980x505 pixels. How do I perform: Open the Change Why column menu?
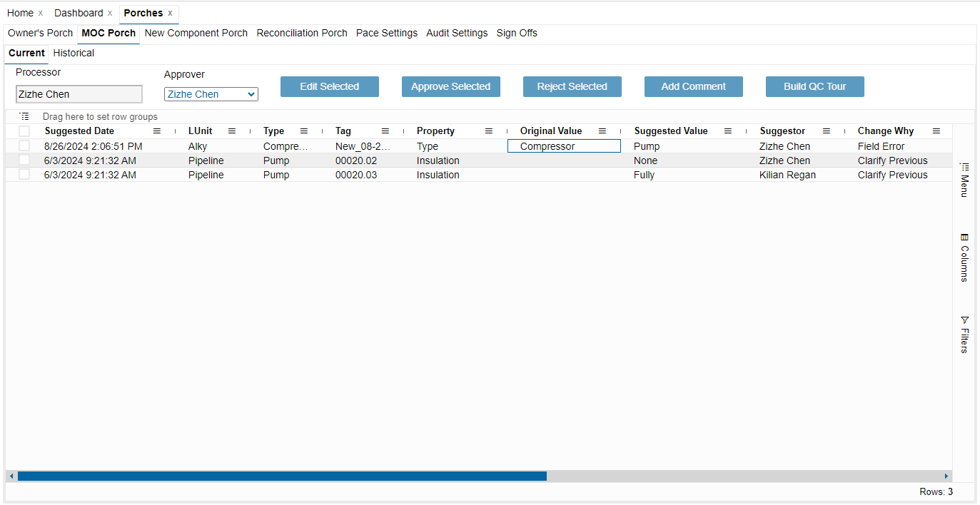pyautogui.click(x=936, y=131)
